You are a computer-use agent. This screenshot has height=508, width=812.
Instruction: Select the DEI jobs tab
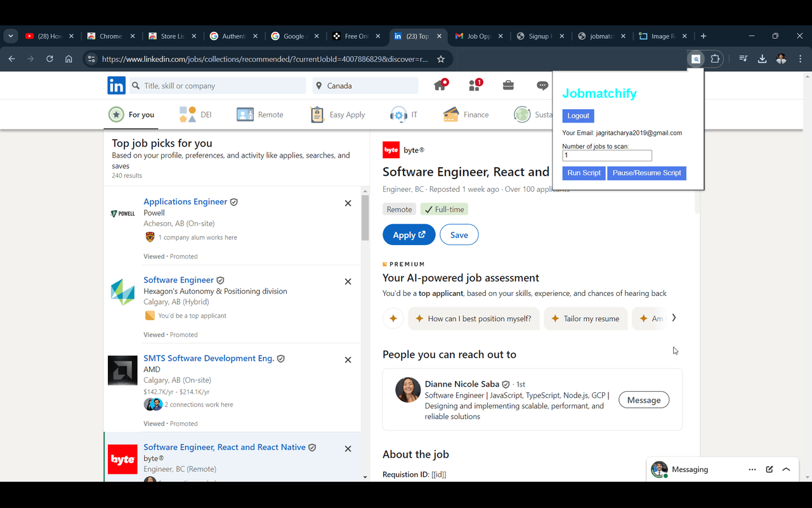pos(195,115)
